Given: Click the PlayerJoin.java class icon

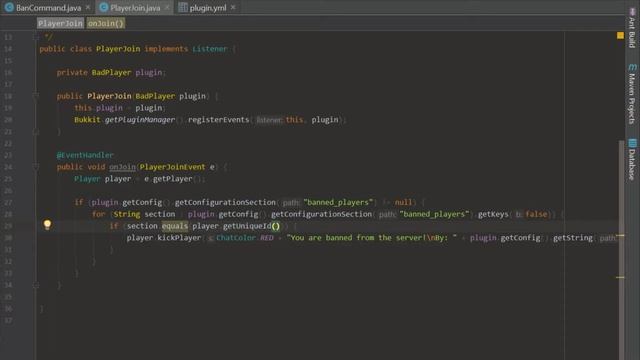Looking at the screenshot, I should [104, 7].
